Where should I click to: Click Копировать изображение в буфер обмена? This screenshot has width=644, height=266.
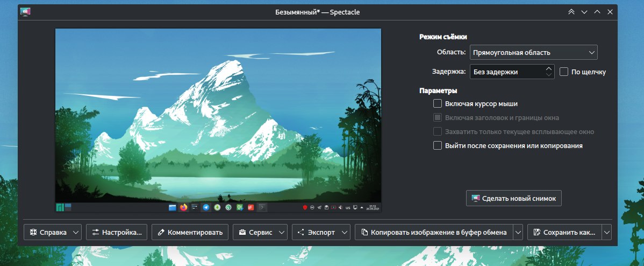(x=434, y=232)
